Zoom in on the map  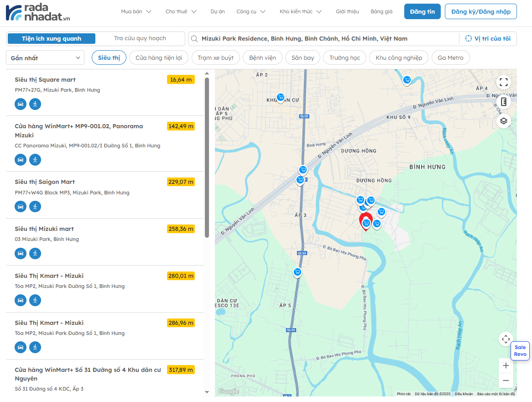point(506,365)
